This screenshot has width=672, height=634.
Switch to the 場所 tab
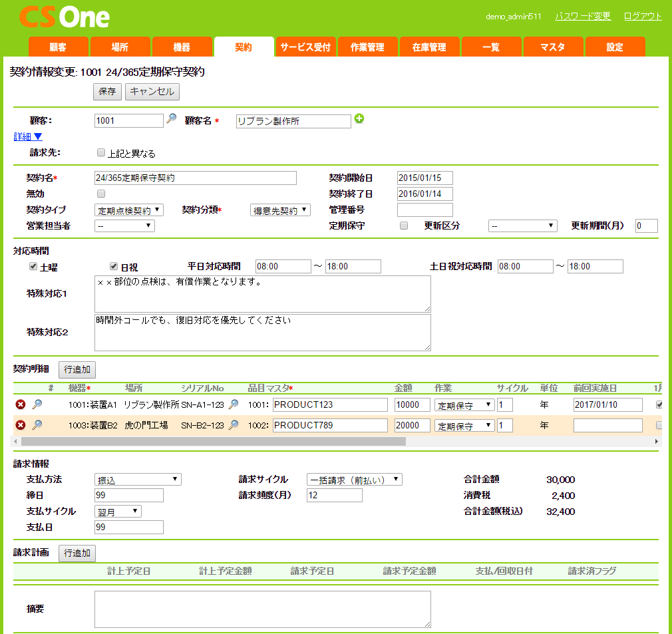click(x=120, y=47)
